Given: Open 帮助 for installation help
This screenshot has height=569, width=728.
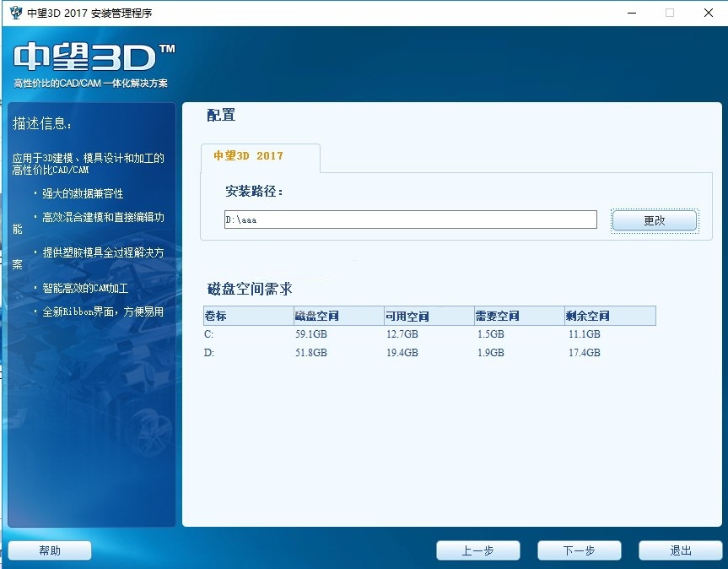Looking at the screenshot, I should point(49,550).
